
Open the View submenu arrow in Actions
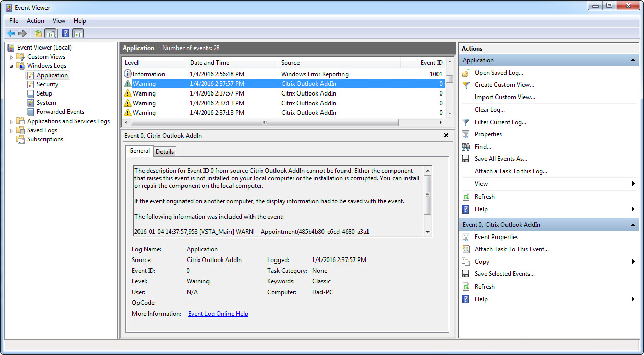pyautogui.click(x=633, y=184)
